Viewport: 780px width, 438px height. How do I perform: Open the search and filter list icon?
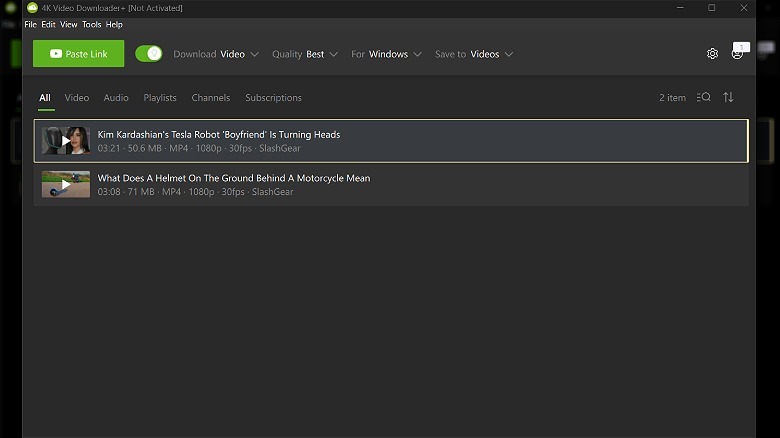[703, 97]
